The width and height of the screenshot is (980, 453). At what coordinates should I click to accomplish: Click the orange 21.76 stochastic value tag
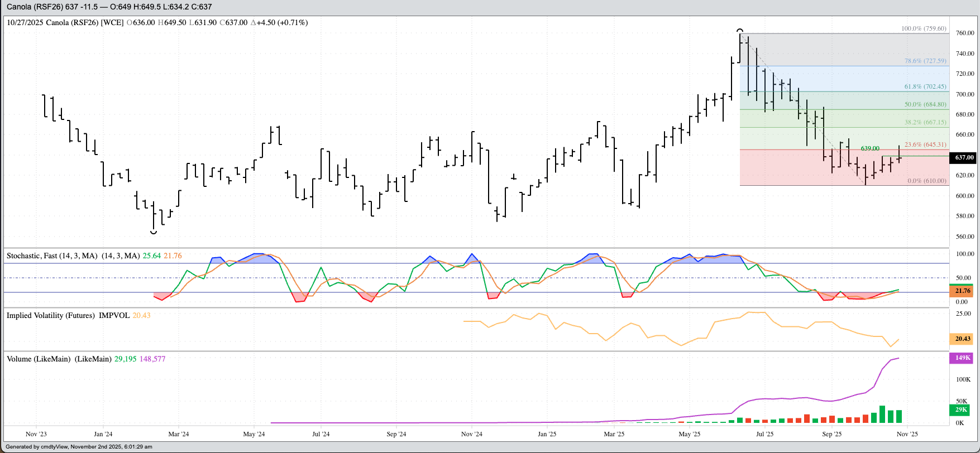pos(963,291)
